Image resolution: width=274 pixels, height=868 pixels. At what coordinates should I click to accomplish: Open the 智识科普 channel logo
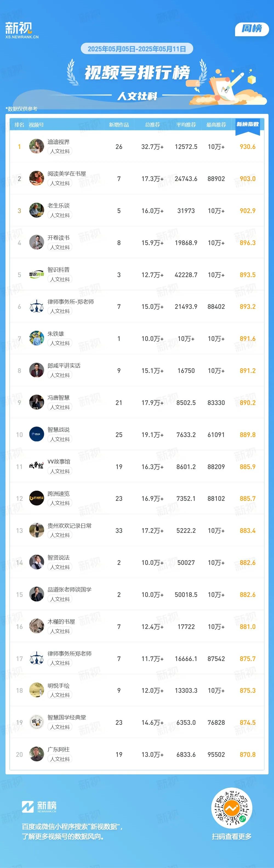click(36, 274)
